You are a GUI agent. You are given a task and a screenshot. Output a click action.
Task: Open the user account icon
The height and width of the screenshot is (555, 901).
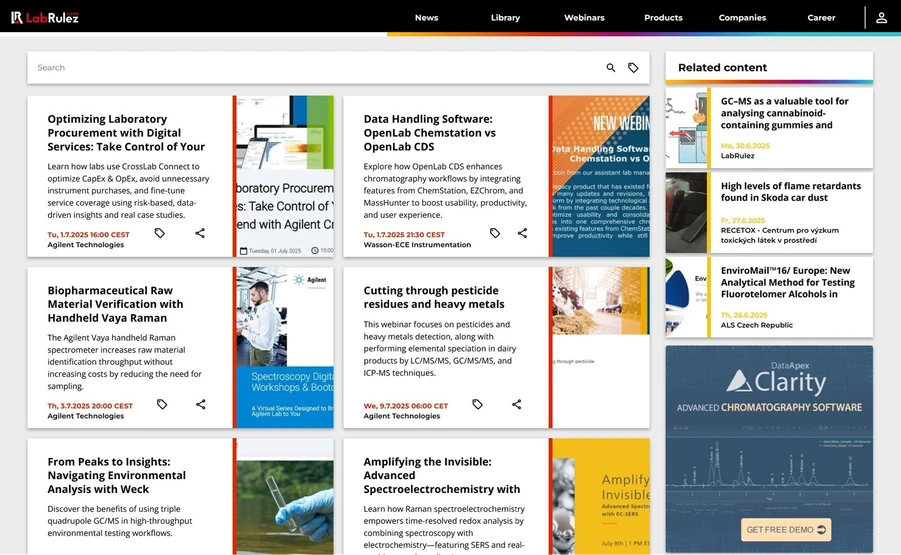tap(881, 18)
